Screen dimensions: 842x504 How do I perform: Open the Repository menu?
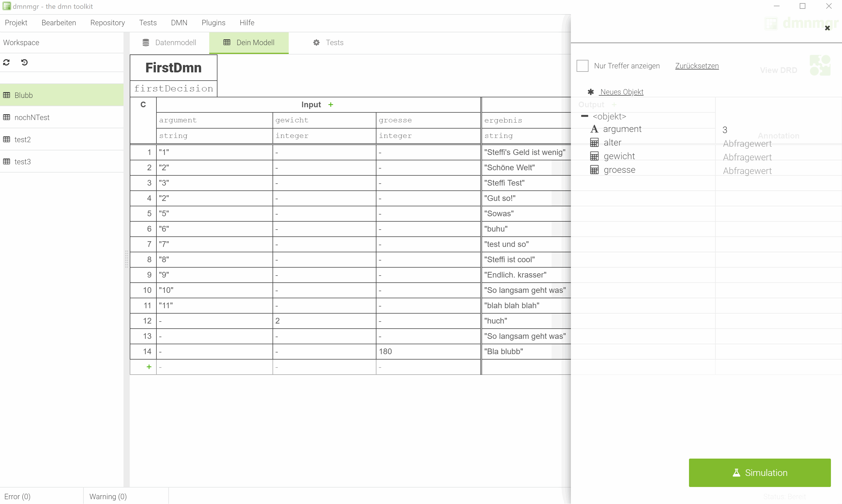click(107, 23)
